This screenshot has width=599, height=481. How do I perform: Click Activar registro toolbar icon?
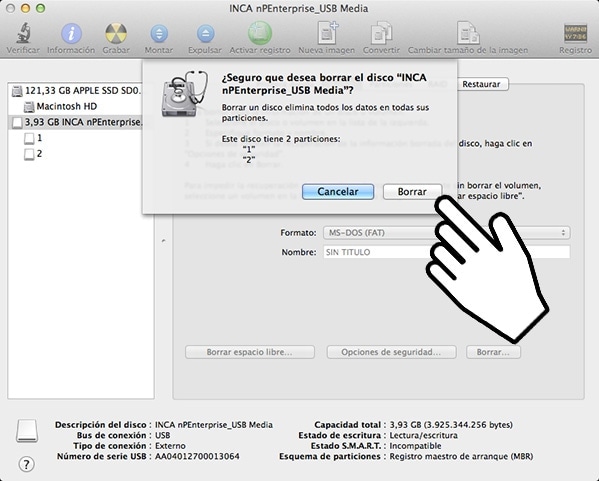pos(260,33)
